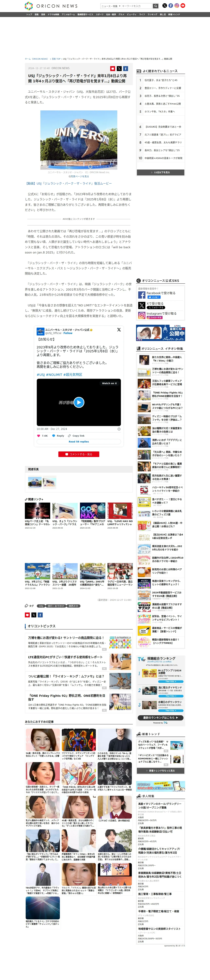
Task: Click the Facebook icon in the official SNS box
Action: pos(142,295)
